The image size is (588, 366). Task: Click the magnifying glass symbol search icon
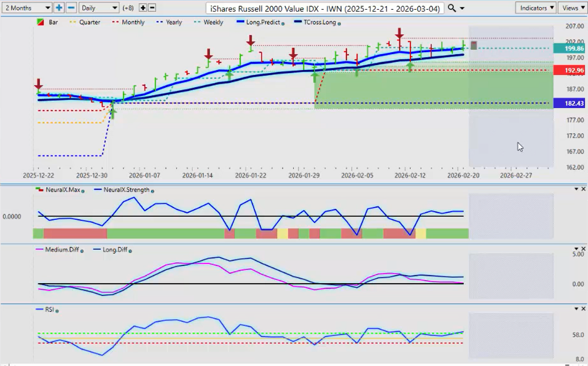click(x=452, y=8)
